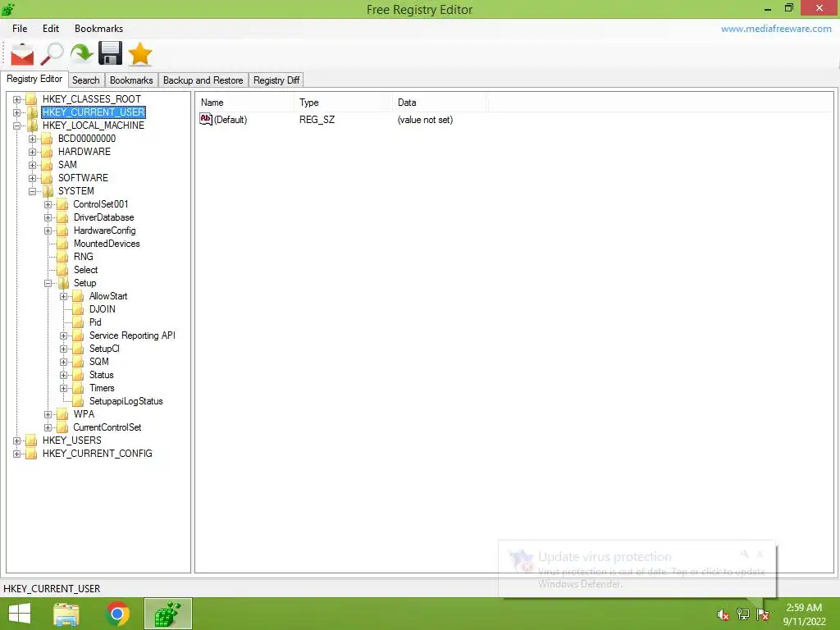840x630 pixels.
Task: Select the HKEY_CURRENT_CONFIG root key
Action: point(98,454)
